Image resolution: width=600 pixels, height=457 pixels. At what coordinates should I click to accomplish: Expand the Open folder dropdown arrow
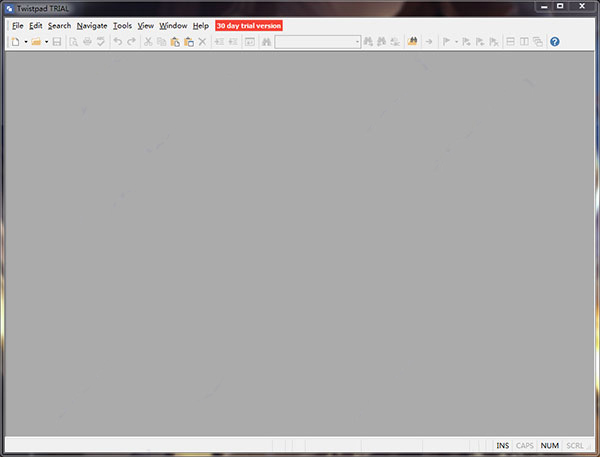point(46,42)
